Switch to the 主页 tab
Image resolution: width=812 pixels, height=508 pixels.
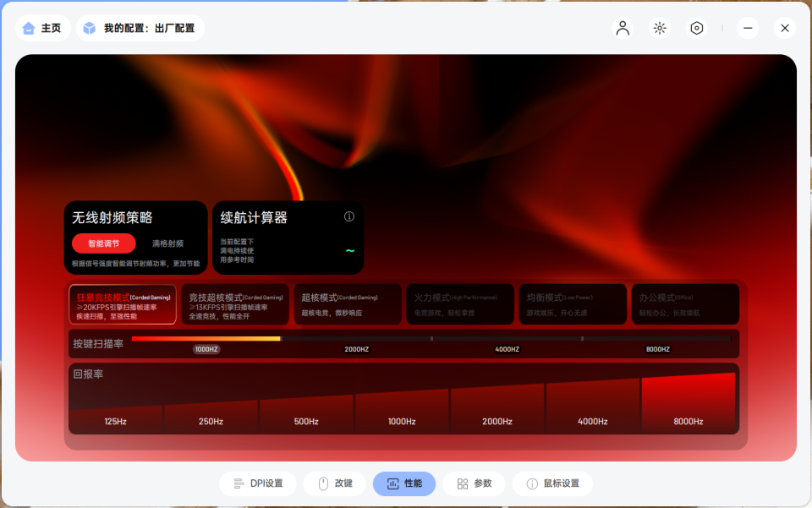pos(42,28)
